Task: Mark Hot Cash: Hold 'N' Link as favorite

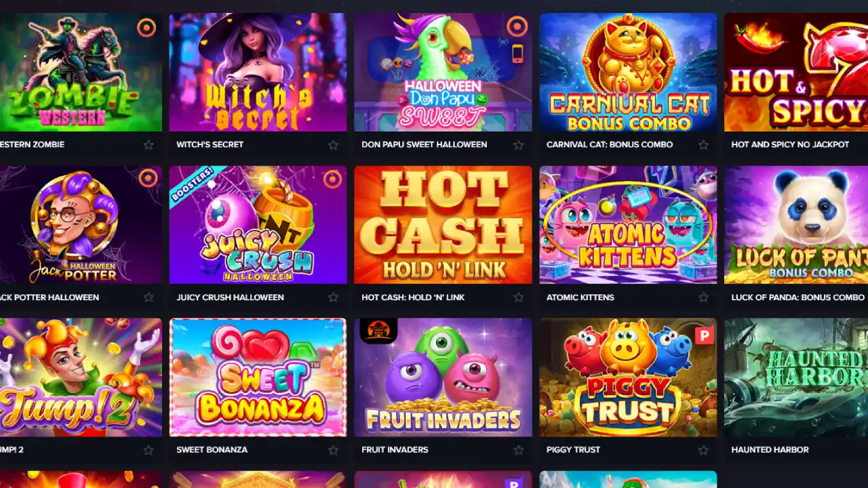Action: click(x=518, y=297)
